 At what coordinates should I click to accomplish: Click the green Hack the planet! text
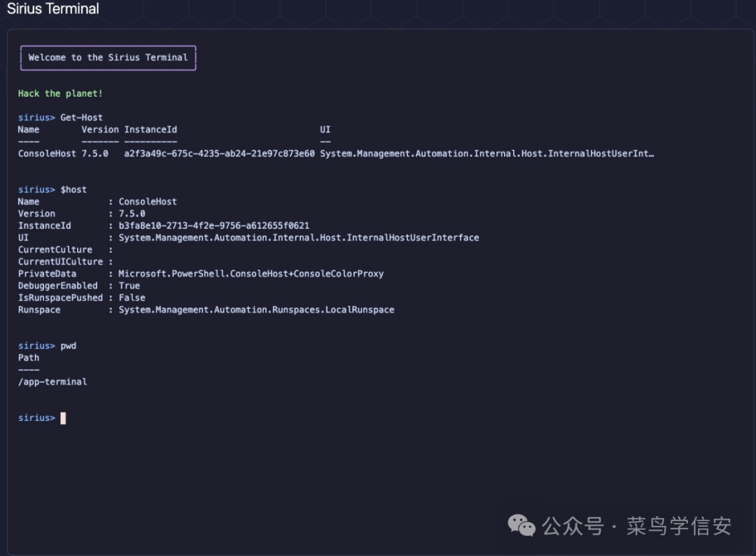[60, 93]
